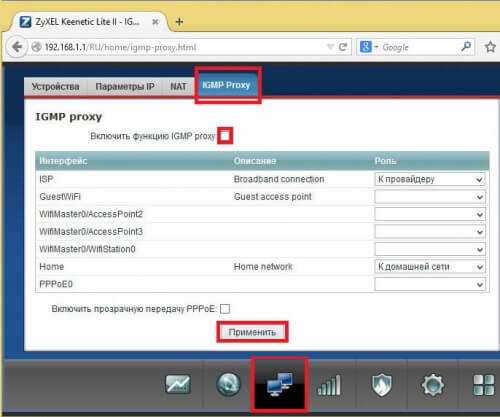Screen dimensions: 500x417
Task: Open the home network computers icon
Action: (x=280, y=384)
